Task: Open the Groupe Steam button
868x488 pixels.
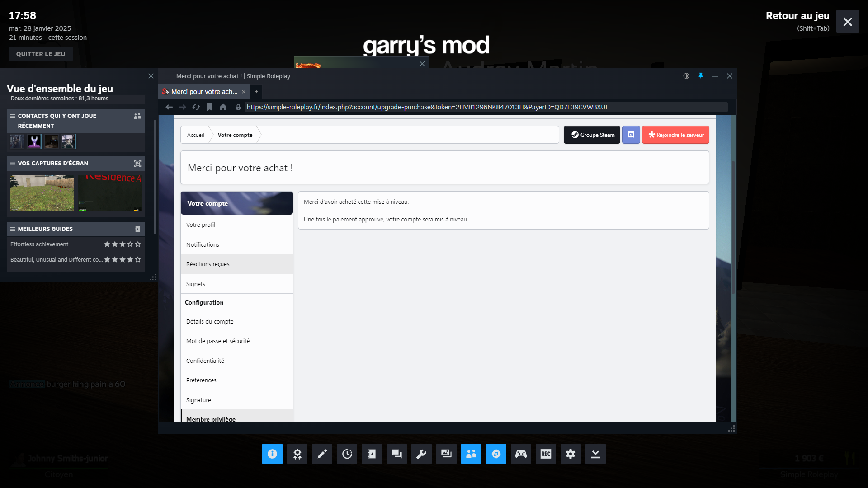Action: 592,135
